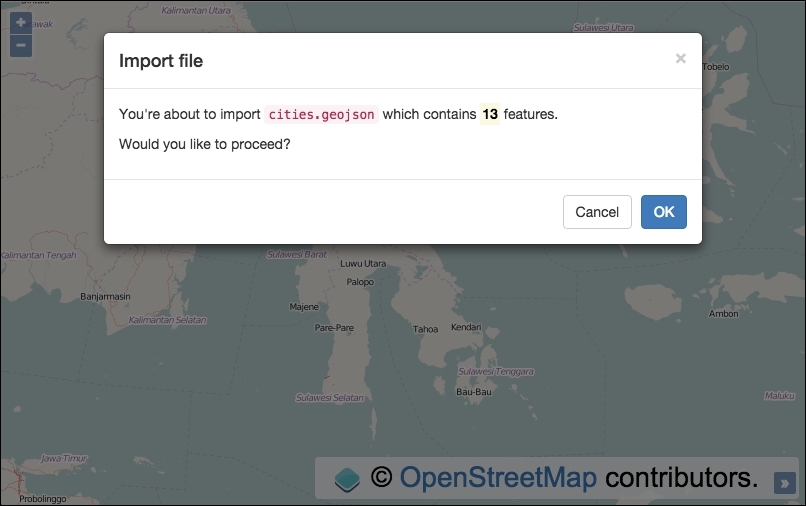Click the Luwu Utara label
806x506 pixels.
click(363, 264)
